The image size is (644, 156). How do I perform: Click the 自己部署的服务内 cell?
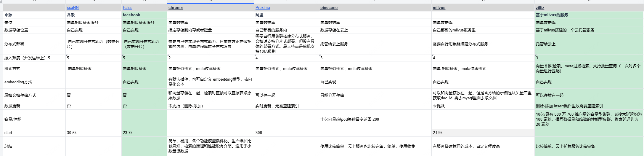286,30
